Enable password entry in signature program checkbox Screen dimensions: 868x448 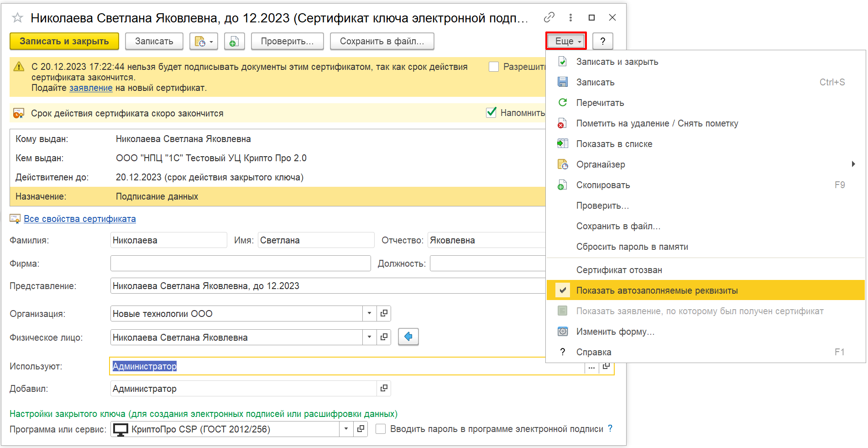[380, 429]
